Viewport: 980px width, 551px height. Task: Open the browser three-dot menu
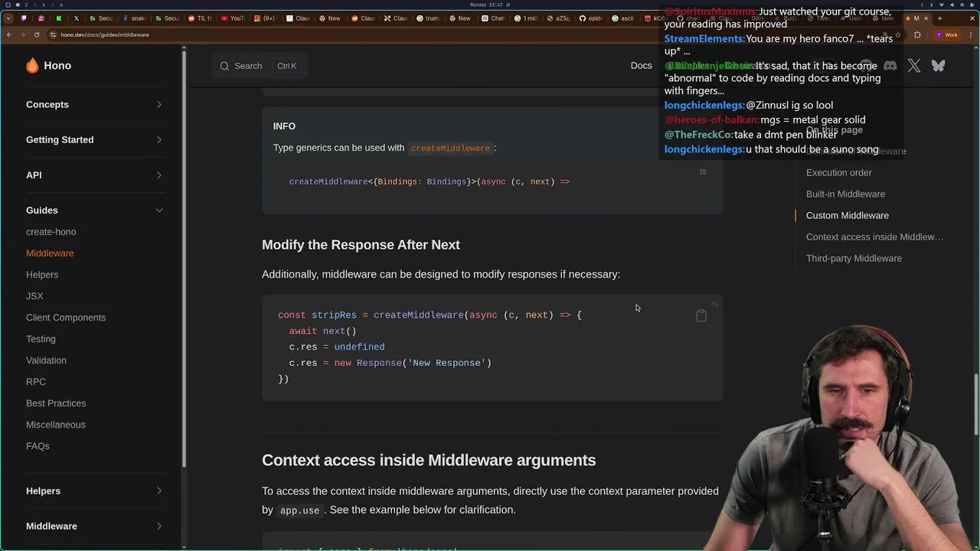pyautogui.click(x=971, y=34)
